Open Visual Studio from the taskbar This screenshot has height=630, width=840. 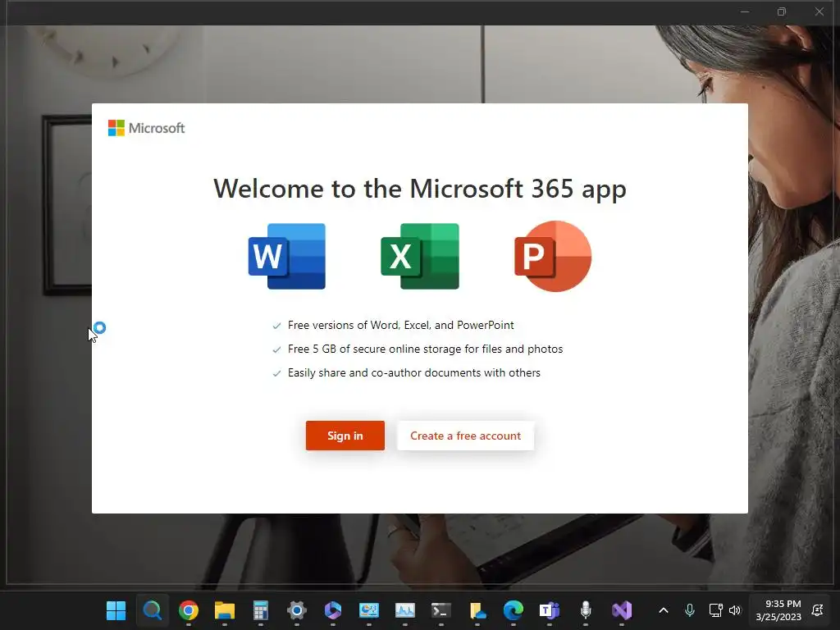(x=622, y=610)
